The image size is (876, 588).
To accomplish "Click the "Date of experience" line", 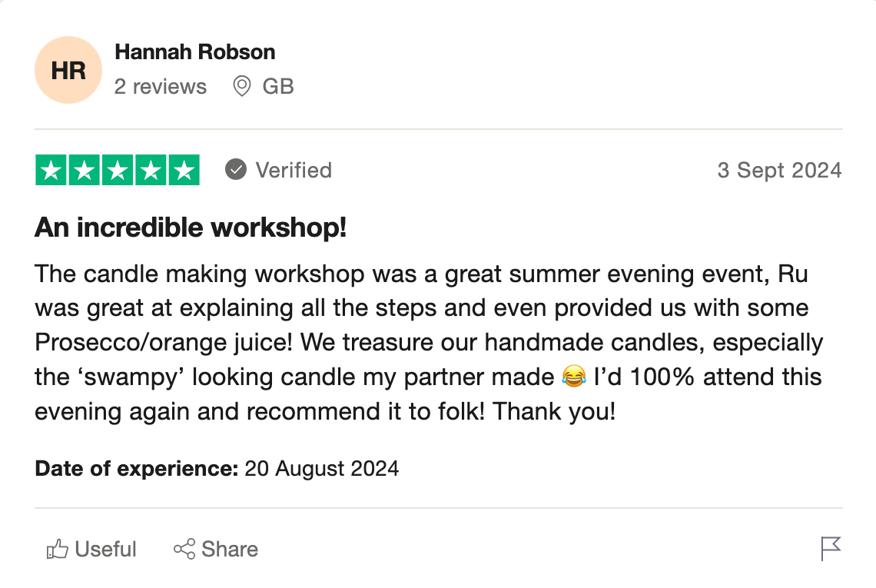I will pyautogui.click(x=217, y=468).
